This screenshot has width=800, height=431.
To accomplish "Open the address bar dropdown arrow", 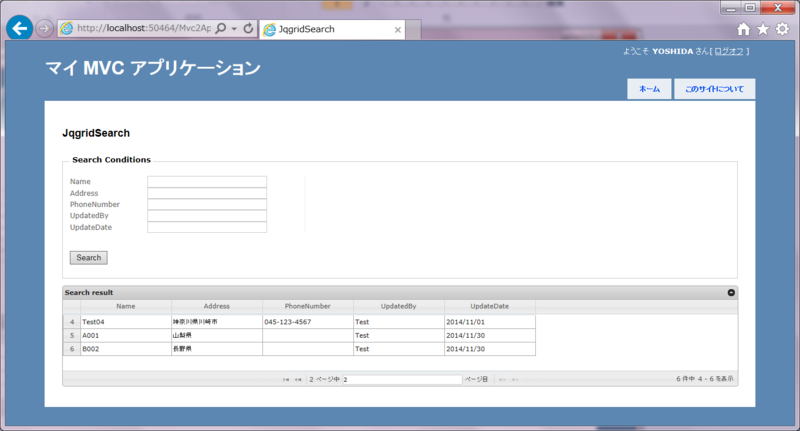I will [234, 29].
